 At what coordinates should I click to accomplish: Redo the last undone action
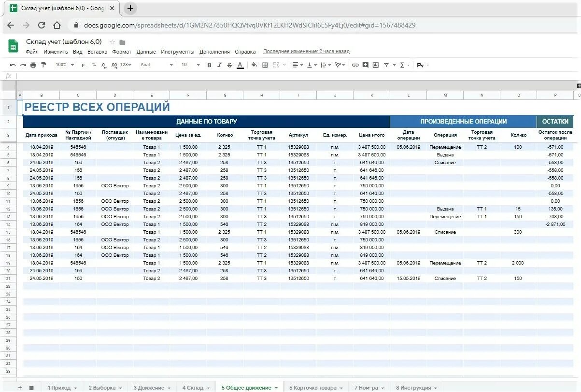[23, 65]
